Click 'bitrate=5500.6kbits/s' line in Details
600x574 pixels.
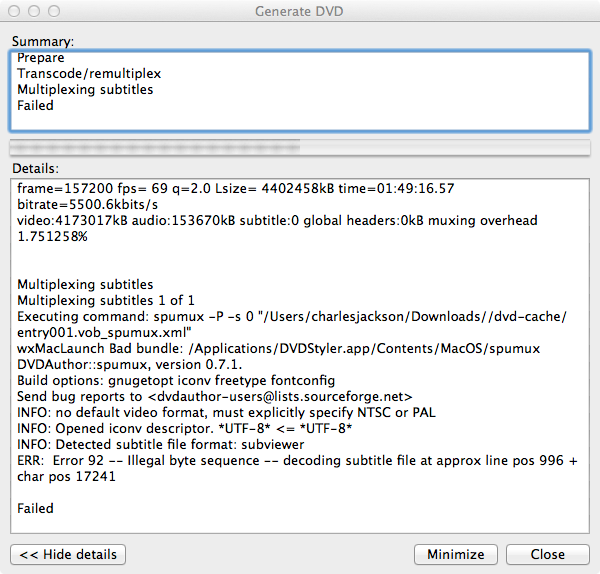pos(87,205)
